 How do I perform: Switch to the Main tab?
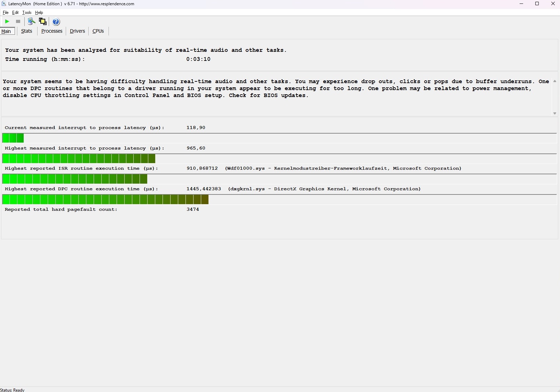(x=7, y=31)
